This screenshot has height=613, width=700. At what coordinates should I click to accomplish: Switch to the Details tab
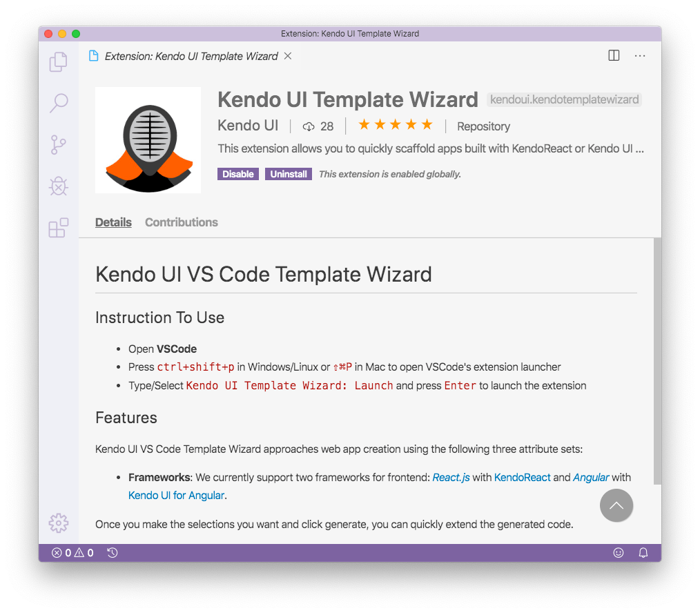(113, 222)
